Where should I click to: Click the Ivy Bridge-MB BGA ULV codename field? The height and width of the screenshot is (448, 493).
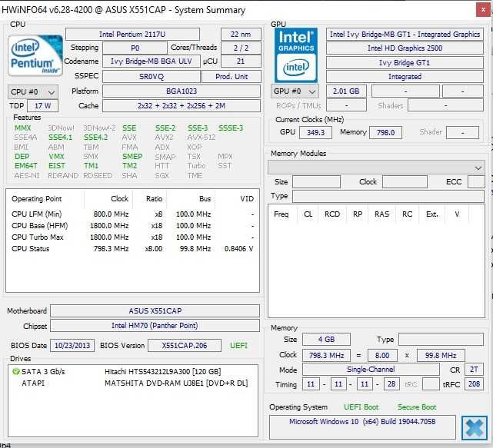click(152, 61)
